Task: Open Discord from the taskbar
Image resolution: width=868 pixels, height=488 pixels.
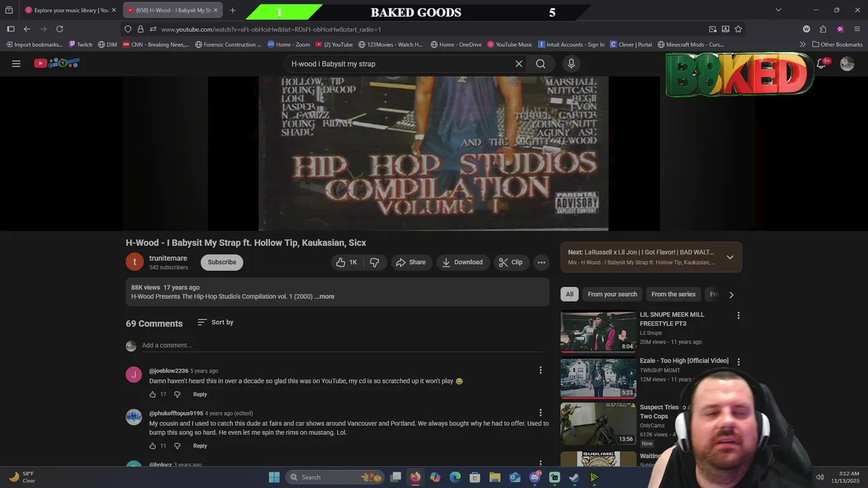Action: (x=535, y=477)
